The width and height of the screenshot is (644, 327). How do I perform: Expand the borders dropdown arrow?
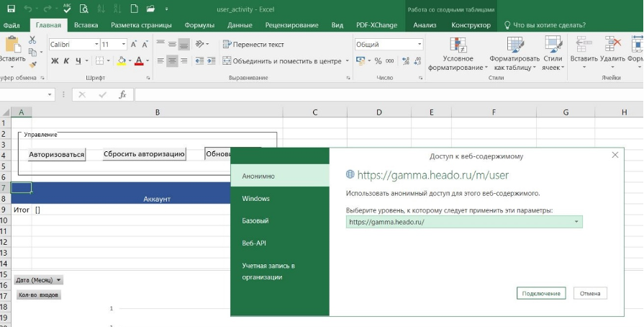click(x=109, y=61)
